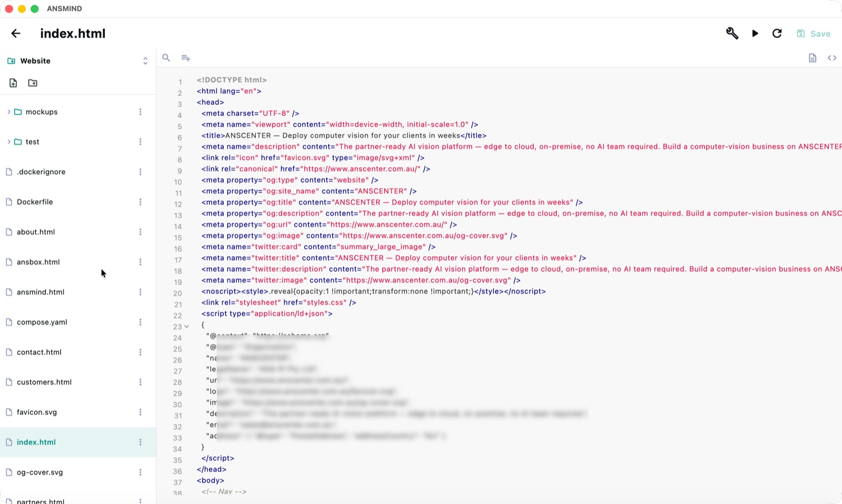Click the canonical link line
The width and height of the screenshot is (842, 504).
pyautogui.click(x=316, y=169)
